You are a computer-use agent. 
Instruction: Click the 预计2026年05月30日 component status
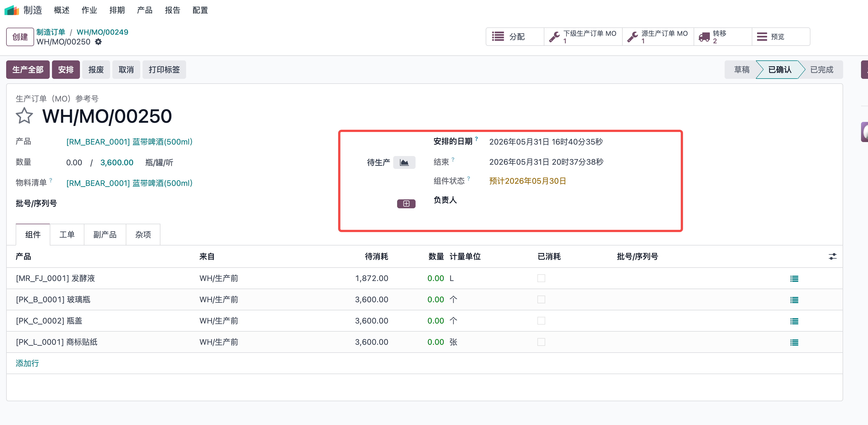click(527, 181)
